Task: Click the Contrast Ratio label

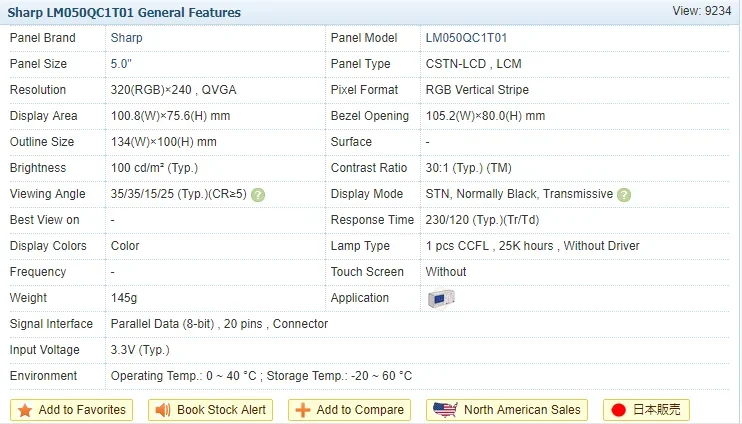Action: tap(369, 168)
